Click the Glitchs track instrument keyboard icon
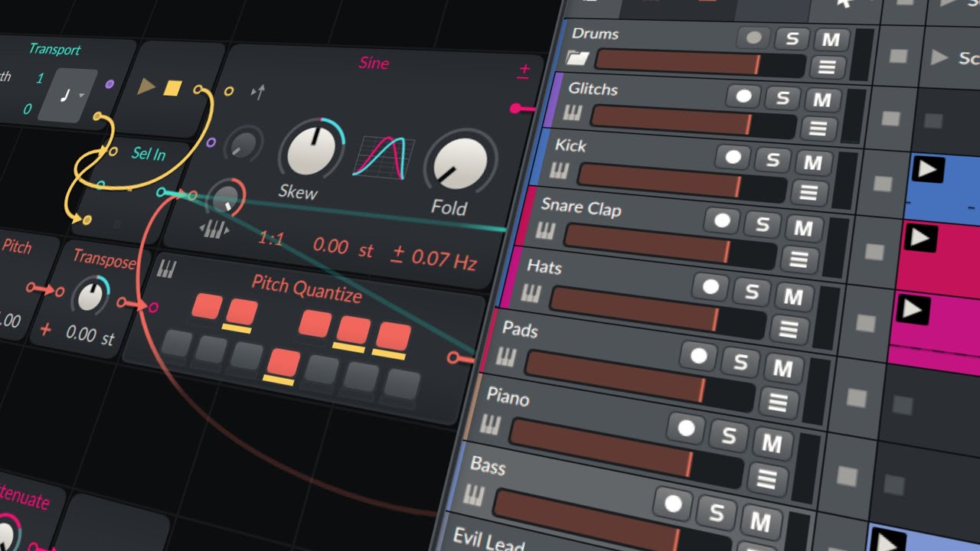Viewport: 980px width, 551px height. 573,113
